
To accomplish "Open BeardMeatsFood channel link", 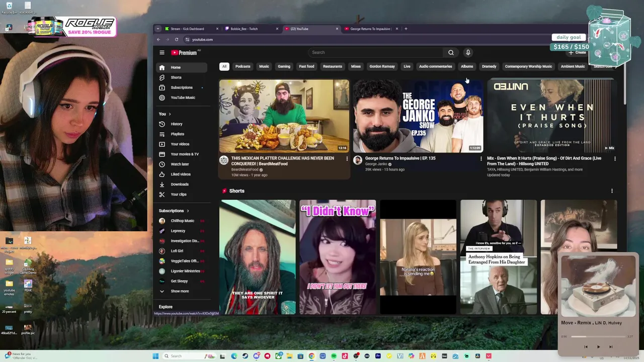I will click(x=245, y=170).
